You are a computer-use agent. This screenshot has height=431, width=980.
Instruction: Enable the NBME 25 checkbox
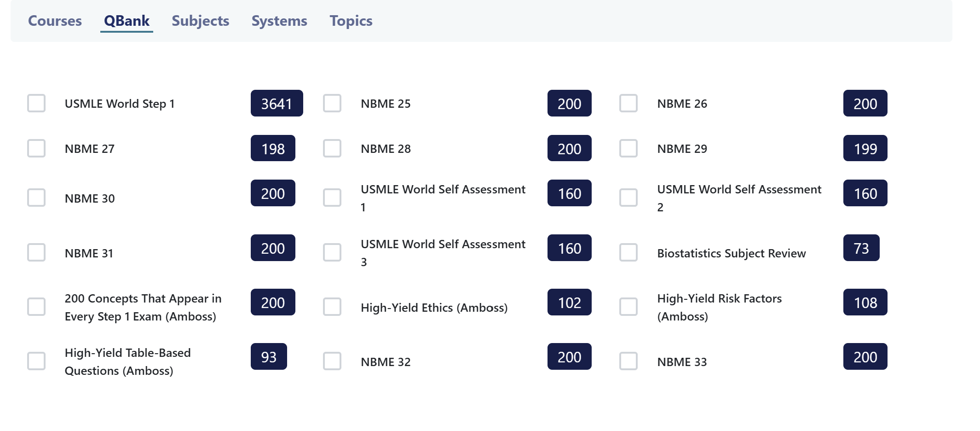[x=332, y=104]
